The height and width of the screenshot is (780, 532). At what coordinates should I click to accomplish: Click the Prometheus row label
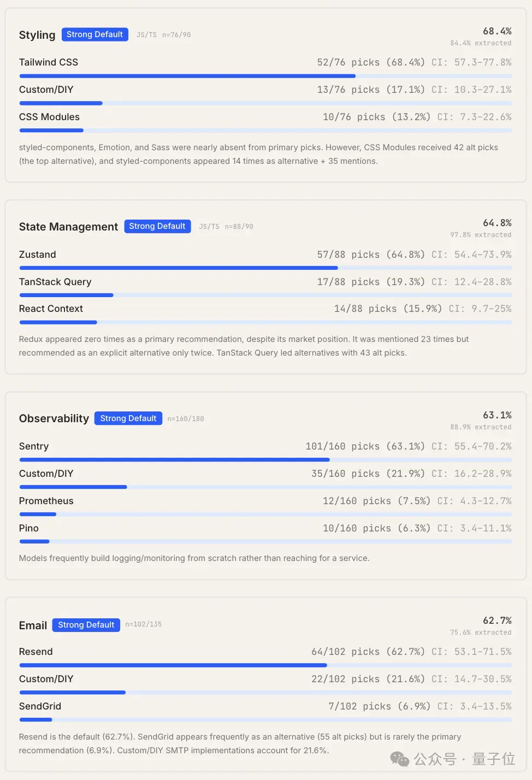[x=46, y=501]
